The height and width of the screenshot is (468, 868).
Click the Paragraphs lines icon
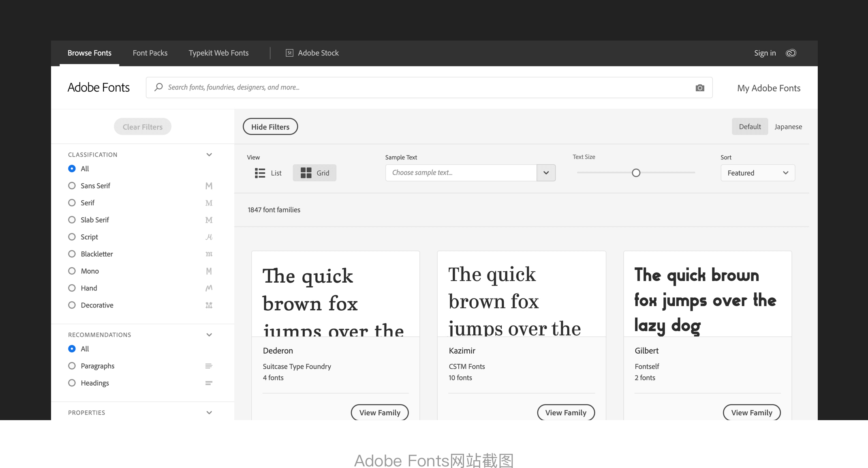pos(209,366)
